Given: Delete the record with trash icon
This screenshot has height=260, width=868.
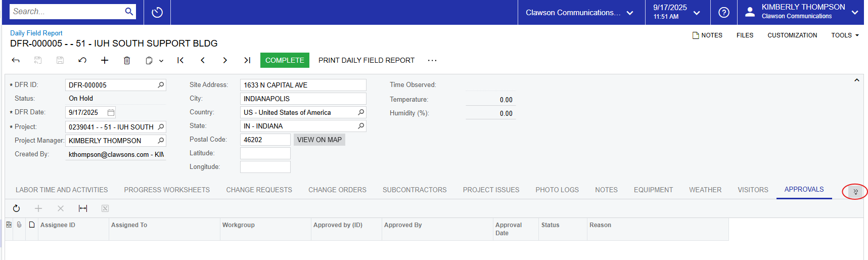Looking at the screenshot, I should click(127, 60).
